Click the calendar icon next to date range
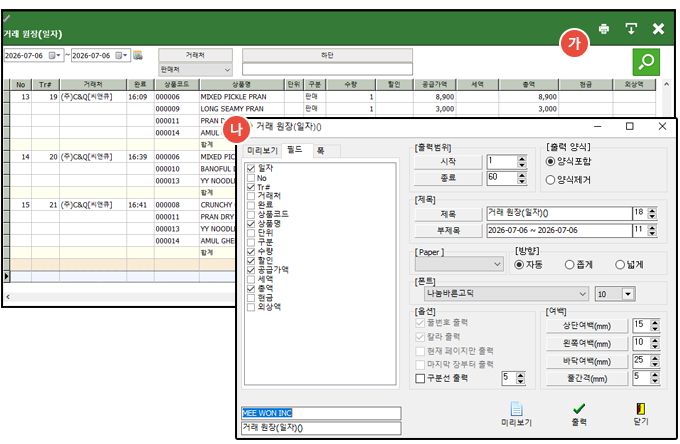This screenshot has height=444, width=680. (x=137, y=56)
